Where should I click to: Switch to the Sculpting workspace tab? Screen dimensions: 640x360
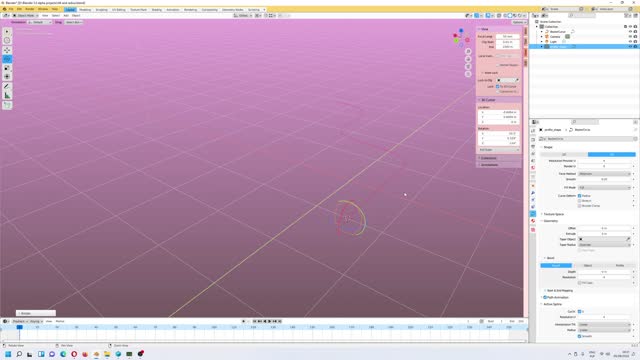click(102, 9)
